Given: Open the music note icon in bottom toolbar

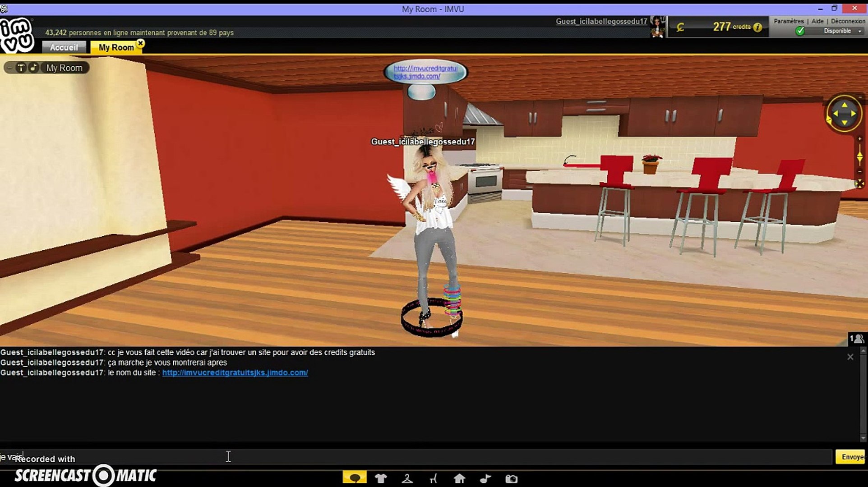Looking at the screenshot, I should [485, 478].
